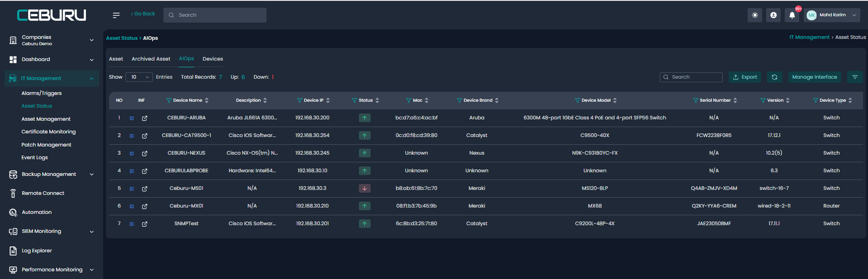Click the down status indicator for Ceburu-MS01

[365, 189]
